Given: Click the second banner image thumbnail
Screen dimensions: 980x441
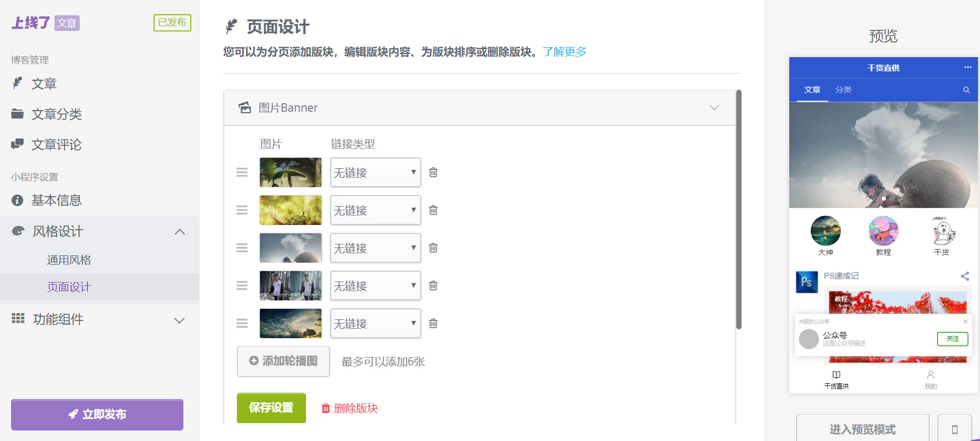Looking at the screenshot, I should (x=290, y=210).
